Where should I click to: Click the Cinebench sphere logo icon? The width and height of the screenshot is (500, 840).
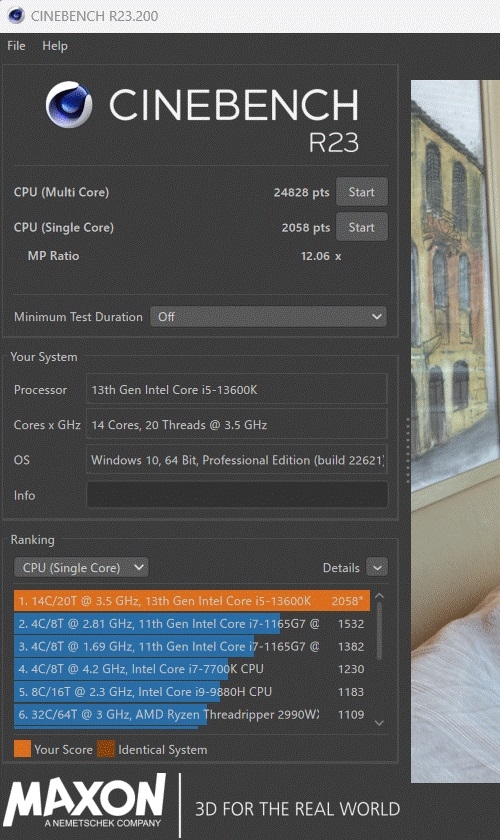pos(69,104)
